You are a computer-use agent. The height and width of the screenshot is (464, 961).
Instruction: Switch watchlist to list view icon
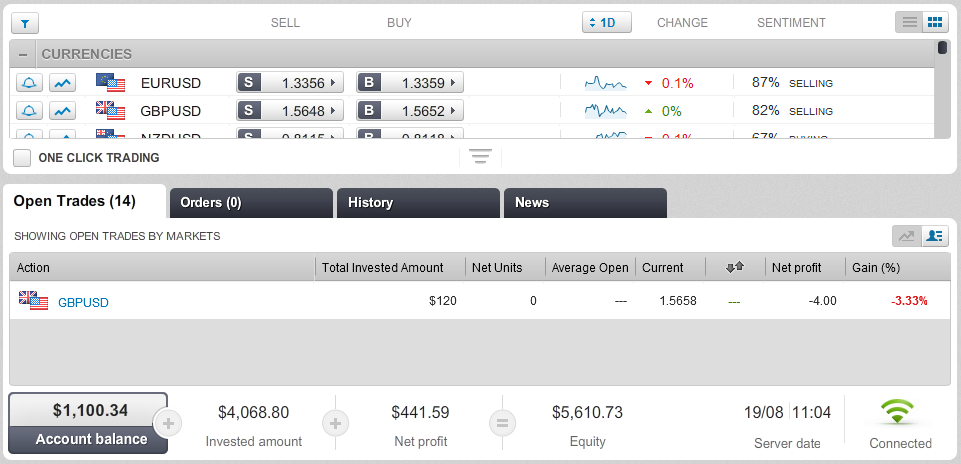click(x=910, y=23)
